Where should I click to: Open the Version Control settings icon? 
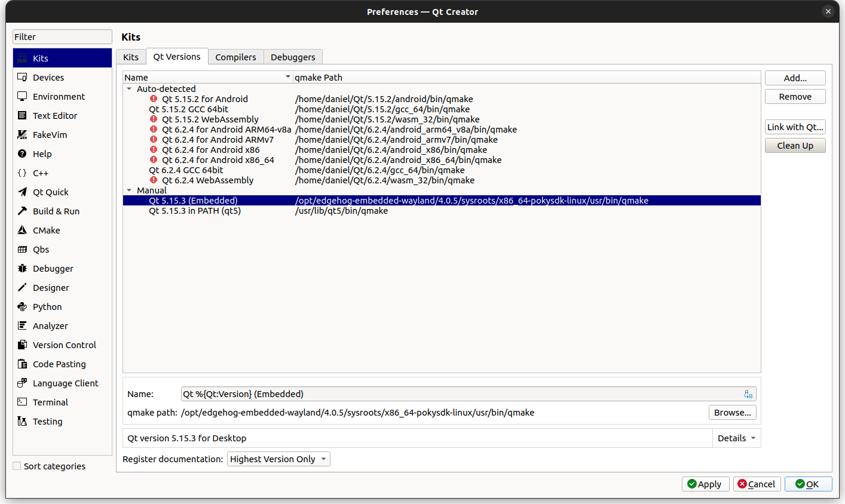click(20, 345)
